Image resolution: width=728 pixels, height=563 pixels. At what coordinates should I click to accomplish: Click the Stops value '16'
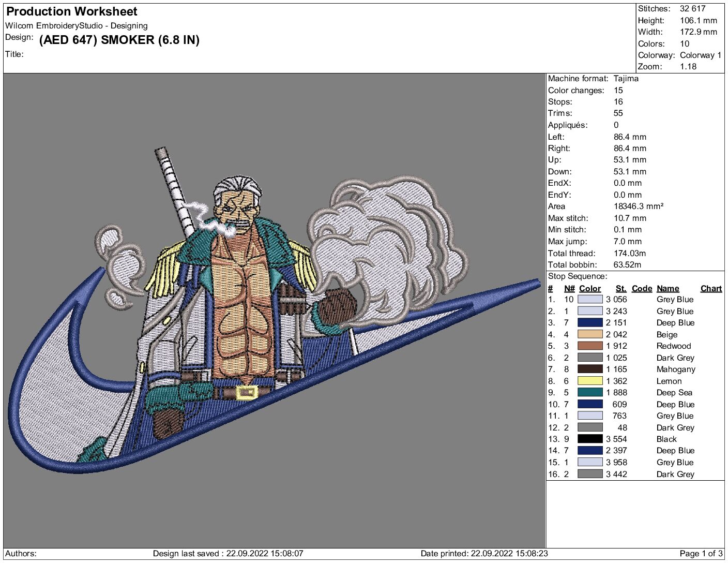[x=618, y=101]
